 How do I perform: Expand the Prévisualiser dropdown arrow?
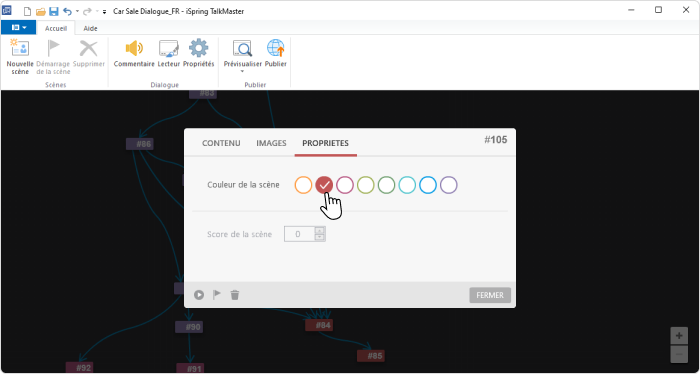[x=242, y=71]
